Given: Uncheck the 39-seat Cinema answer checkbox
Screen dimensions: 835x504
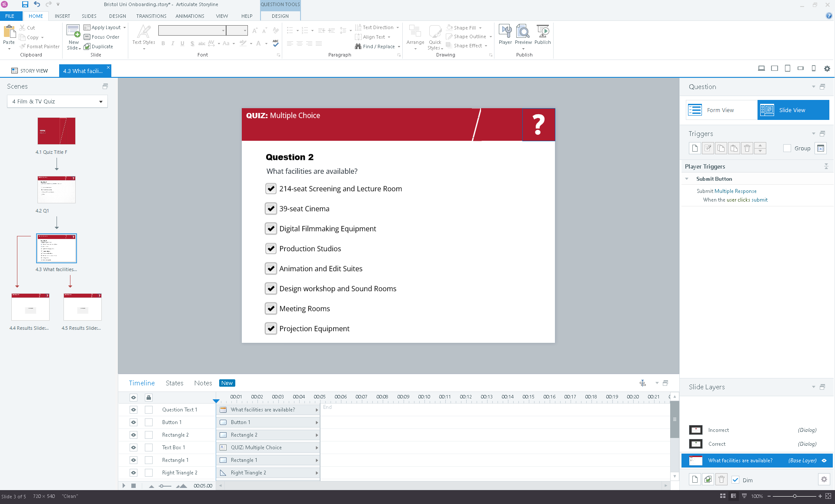Looking at the screenshot, I should click(x=271, y=209).
